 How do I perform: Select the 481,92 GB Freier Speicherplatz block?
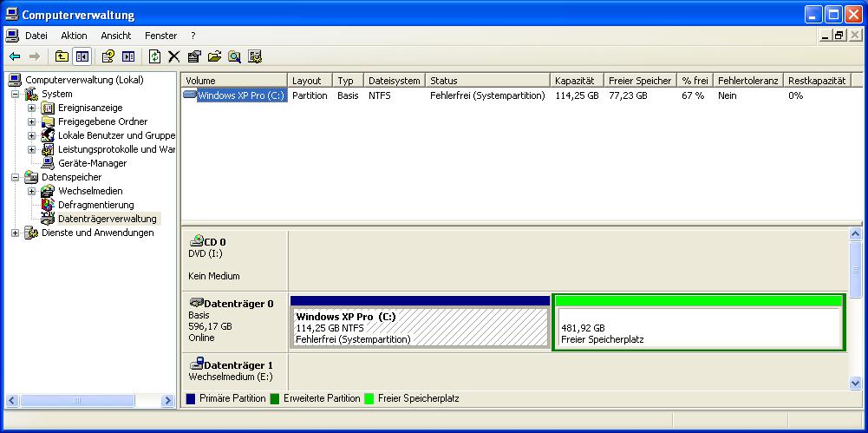pyautogui.click(x=699, y=322)
